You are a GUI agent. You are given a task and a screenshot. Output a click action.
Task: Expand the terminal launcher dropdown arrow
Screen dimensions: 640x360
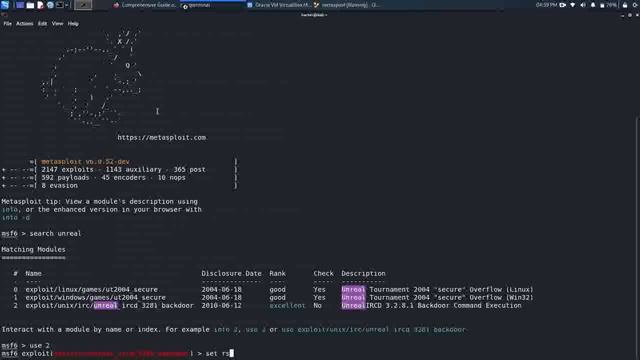(67, 5)
